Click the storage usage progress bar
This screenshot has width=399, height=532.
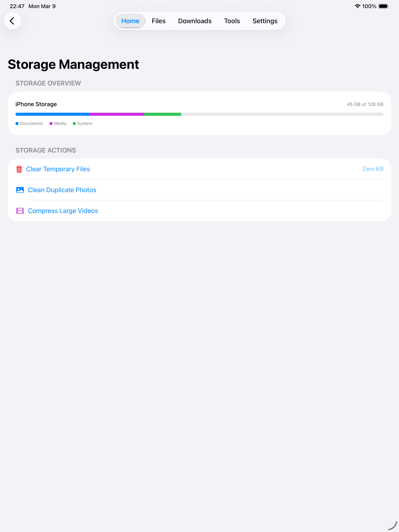pyautogui.click(x=199, y=114)
